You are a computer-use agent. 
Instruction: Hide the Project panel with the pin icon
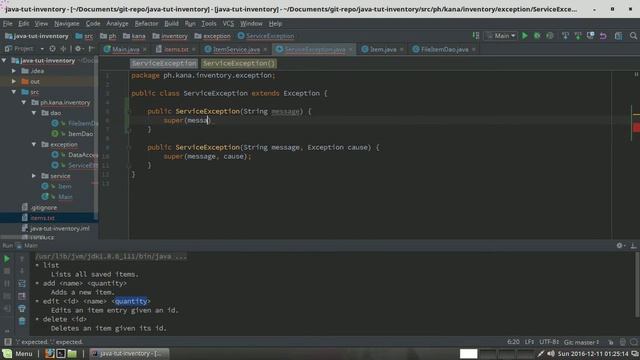coord(91,49)
